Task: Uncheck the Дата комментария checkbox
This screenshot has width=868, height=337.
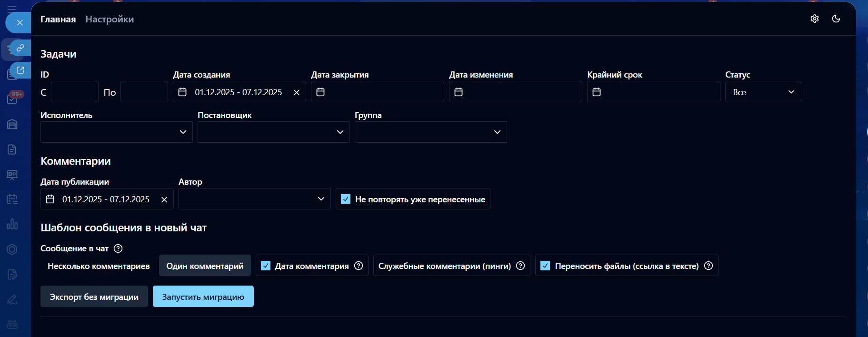Action: pos(266,266)
